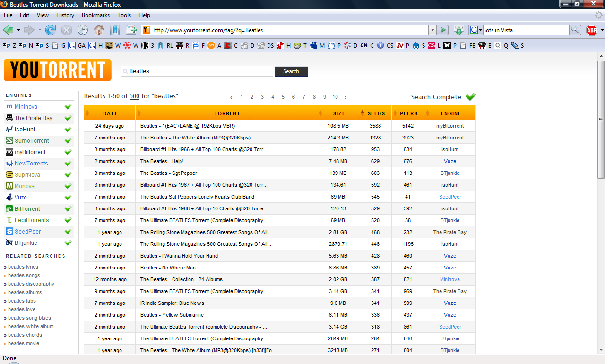
Task: Go to results page 2
Action: [252, 97]
